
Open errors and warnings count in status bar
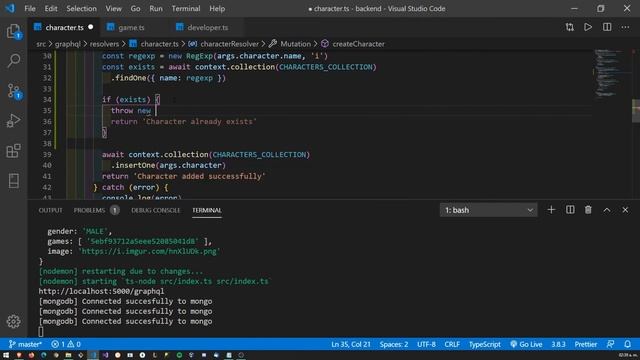pos(66,344)
